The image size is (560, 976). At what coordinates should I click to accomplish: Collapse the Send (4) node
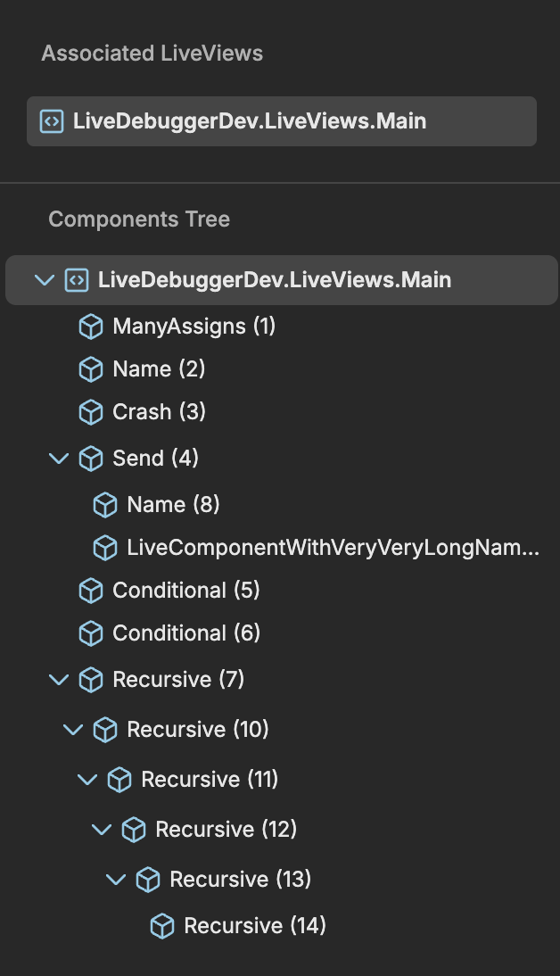[59, 459]
